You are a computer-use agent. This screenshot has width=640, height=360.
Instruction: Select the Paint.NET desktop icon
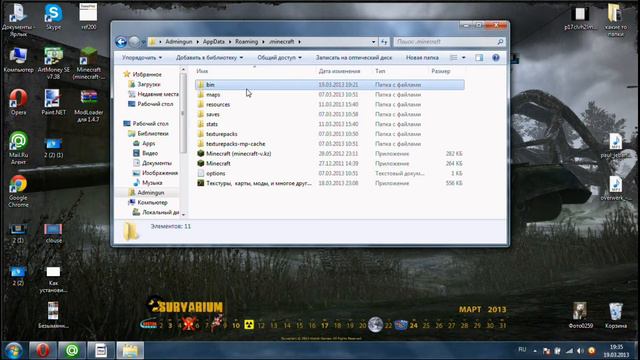coord(53,102)
